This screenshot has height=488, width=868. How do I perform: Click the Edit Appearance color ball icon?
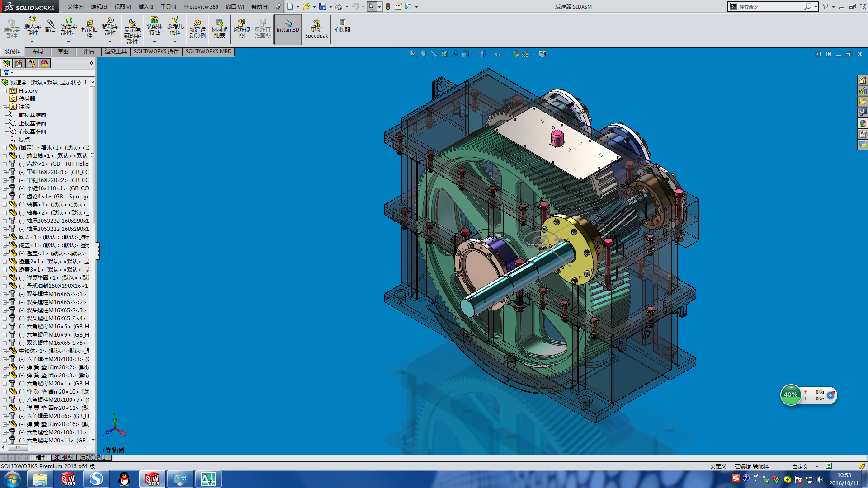click(x=515, y=54)
